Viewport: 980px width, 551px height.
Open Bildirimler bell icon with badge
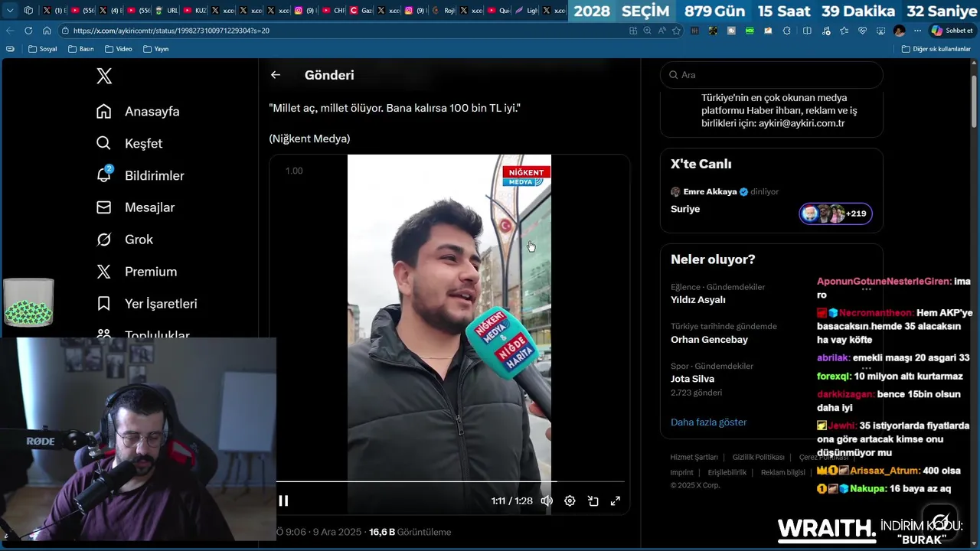(105, 175)
